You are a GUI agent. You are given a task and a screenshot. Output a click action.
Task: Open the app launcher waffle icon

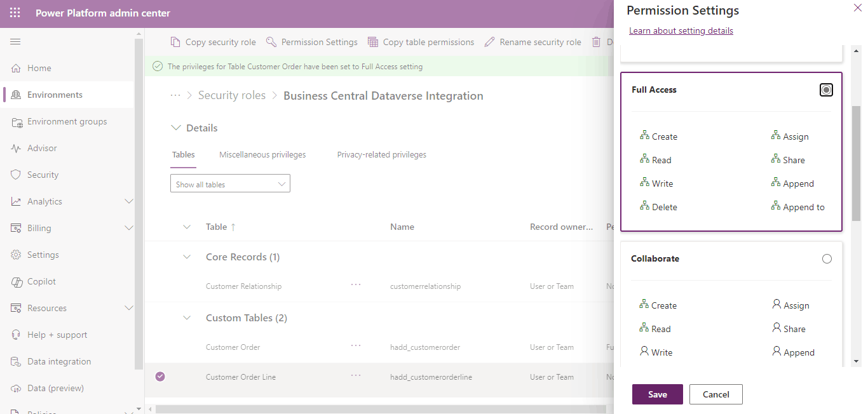15,13
